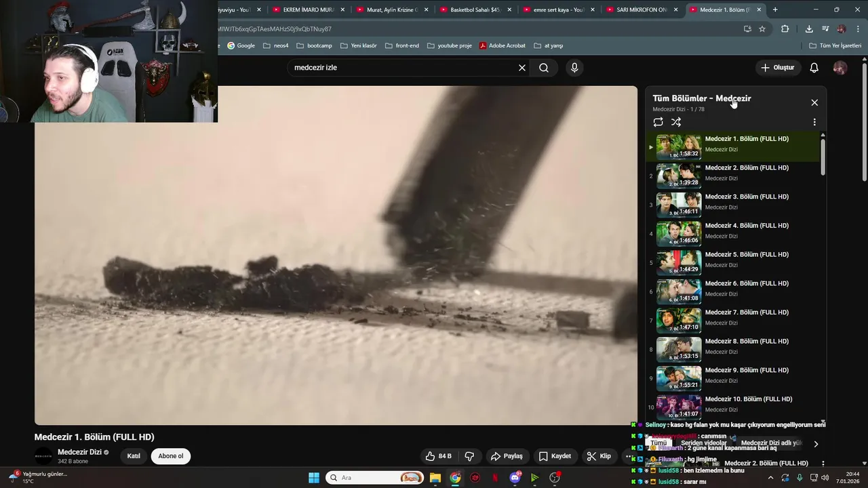The width and height of the screenshot is (868, 488).
Task: Click the Oluştur create button
Action: point(777,68)
